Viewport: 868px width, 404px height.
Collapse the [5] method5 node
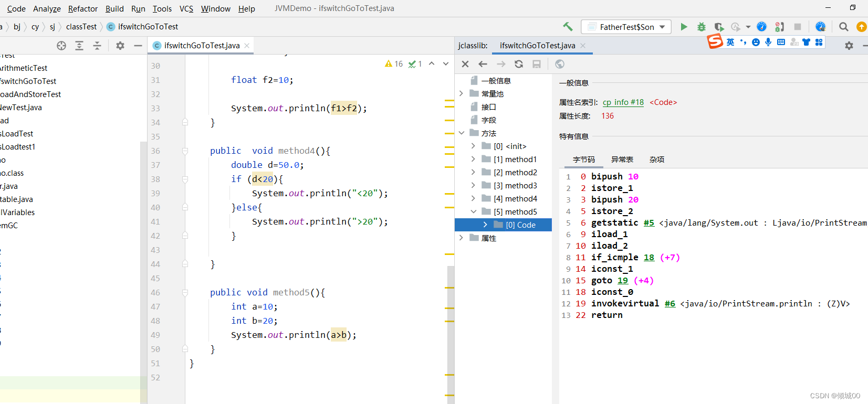(474, 211)
